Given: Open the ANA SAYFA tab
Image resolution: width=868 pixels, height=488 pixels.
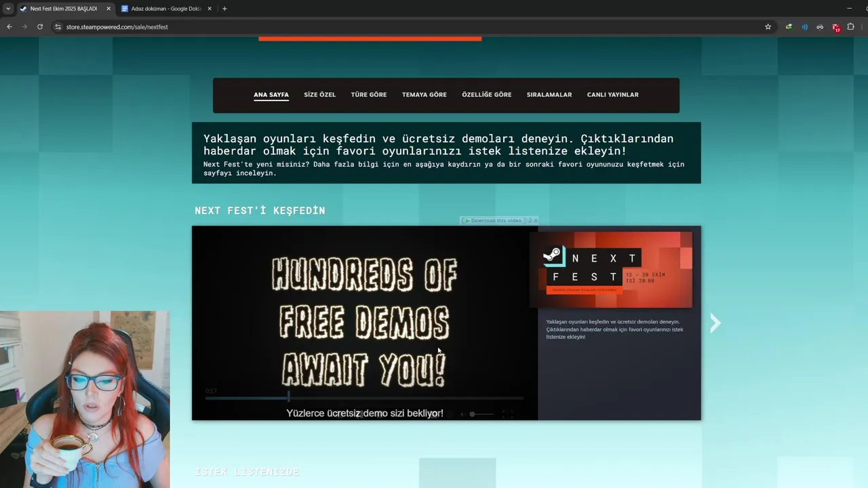Looking at the screenshot, I should pyautogui.click(x=271, y=95).
